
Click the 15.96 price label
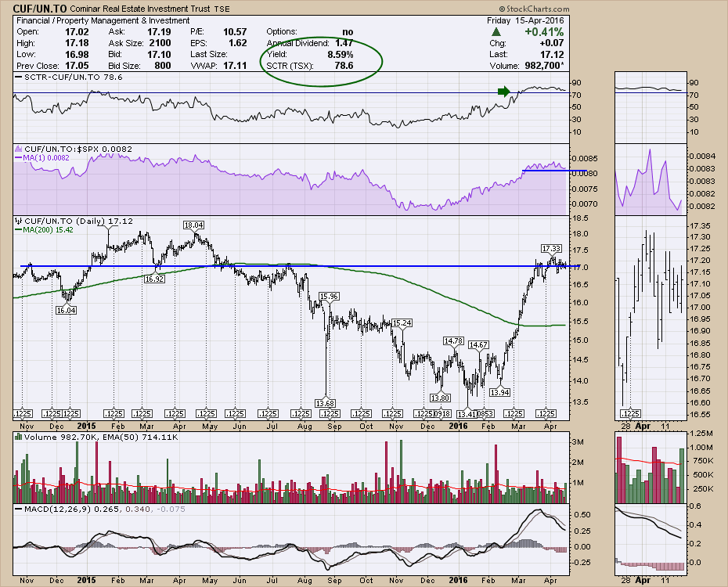tap(329, 296)
